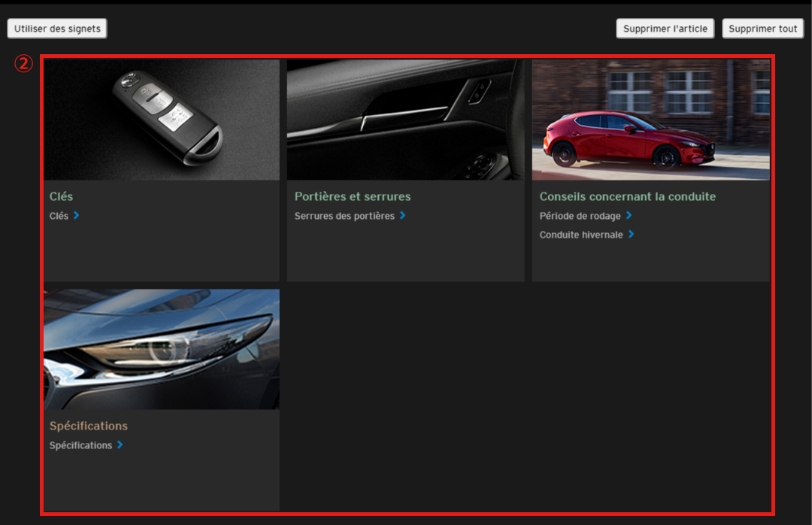Open the Serrures des portières link
Viewport: 812px width, 525px height.
coord(344,216)
